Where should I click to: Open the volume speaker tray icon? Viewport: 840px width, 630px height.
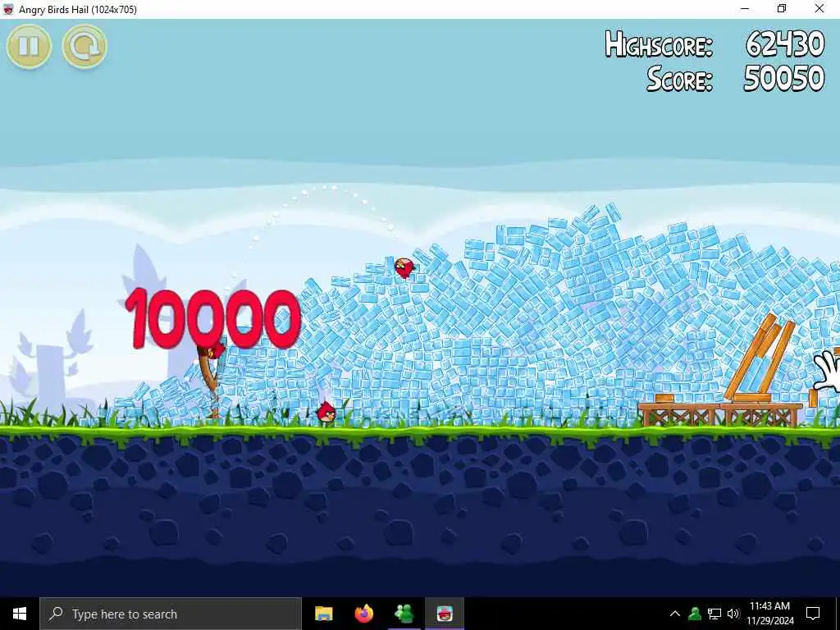pyautogui.click(x=733, y=614)
